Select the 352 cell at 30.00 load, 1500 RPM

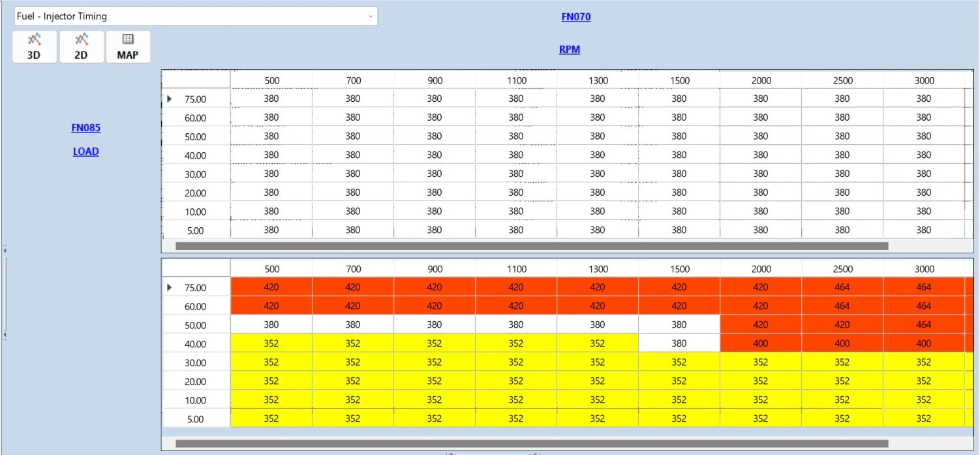(679, 362)
